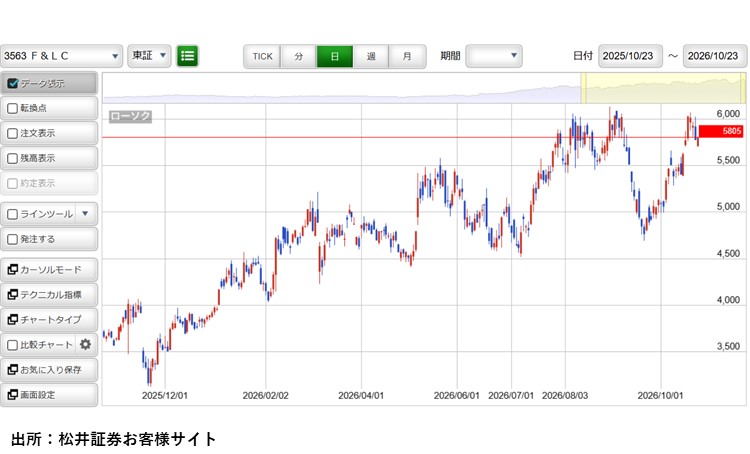Click the 5,000 price axis label
The width and height of the screenshot is (750, 454).
pos(728,207)
